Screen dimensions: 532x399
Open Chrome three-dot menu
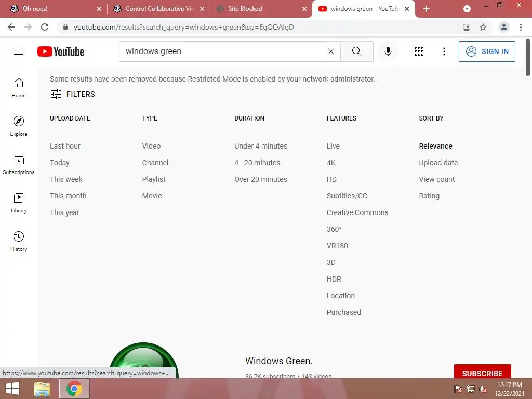521,27
